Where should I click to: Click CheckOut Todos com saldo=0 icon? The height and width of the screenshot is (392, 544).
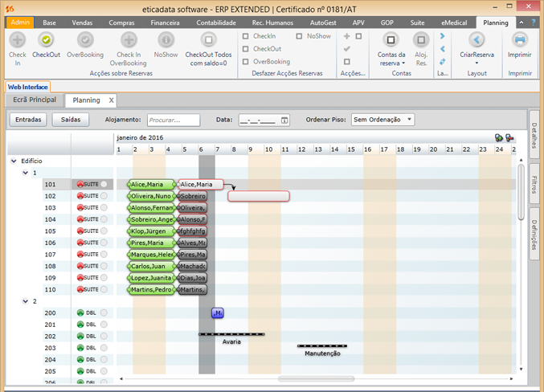(x=208, y=39)
